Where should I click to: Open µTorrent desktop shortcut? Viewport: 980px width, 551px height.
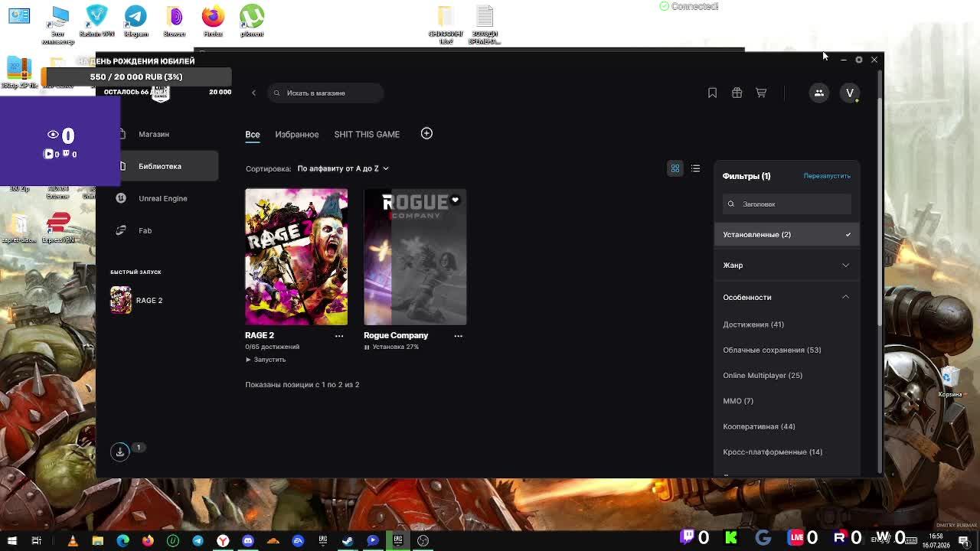252,21
